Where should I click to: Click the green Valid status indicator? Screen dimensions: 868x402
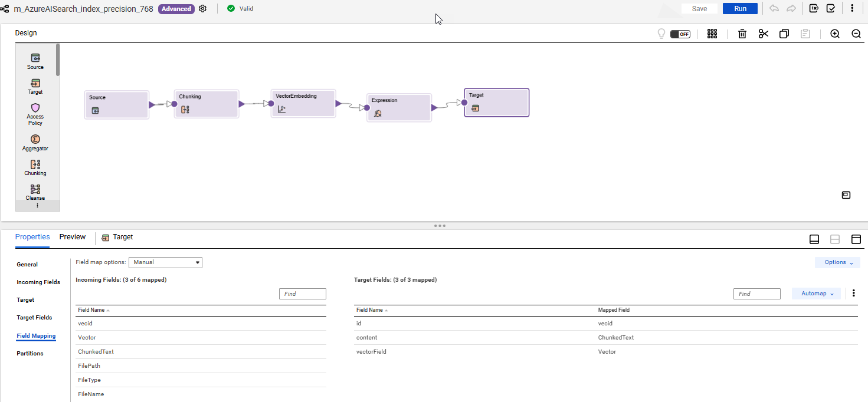point(240,9)
